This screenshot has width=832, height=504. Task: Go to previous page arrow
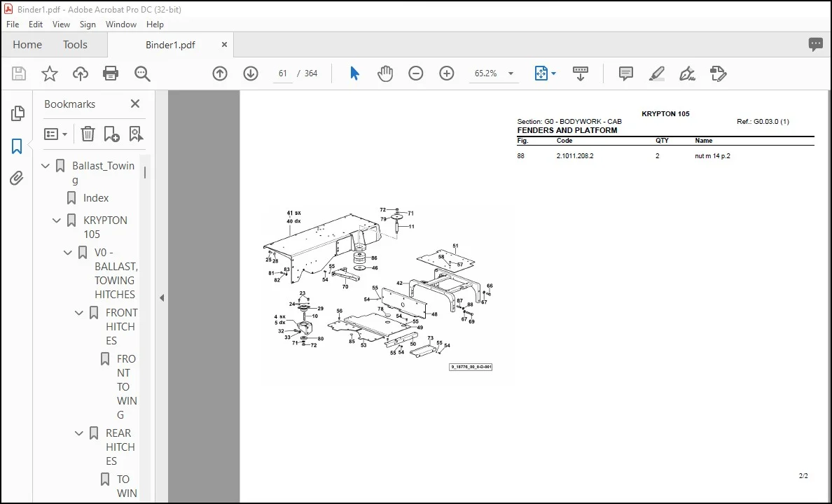pyautogui.click(x=220, y=73)
